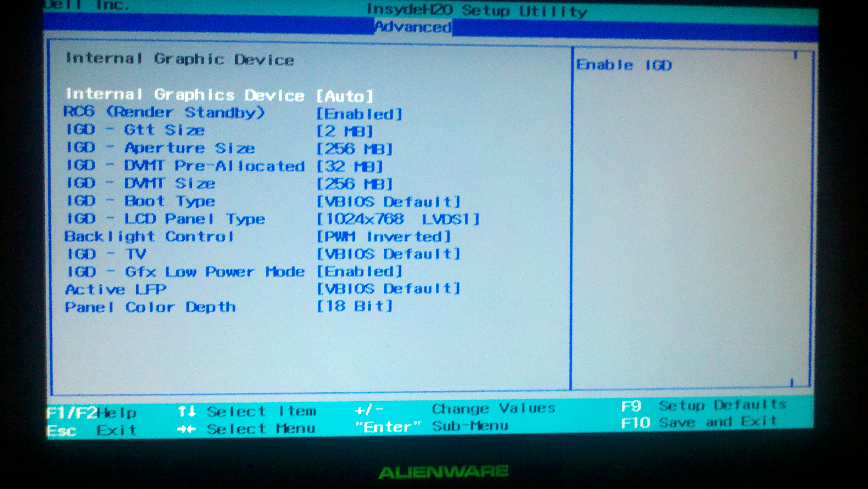Viewport: 868px width, 489px height.
Task: Open DVMT Pre-Allocated [32 MB] option
Action: (x=350, y=166)
